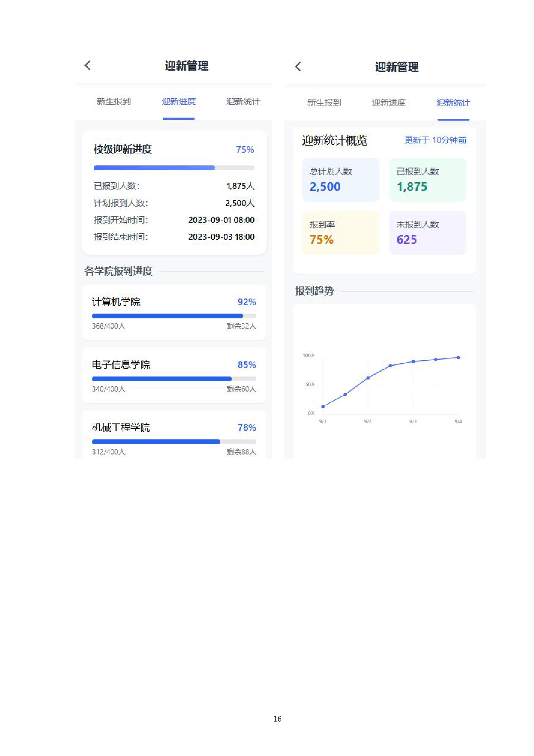
Task: Click page number 16 at bottom
Action: 277,719
